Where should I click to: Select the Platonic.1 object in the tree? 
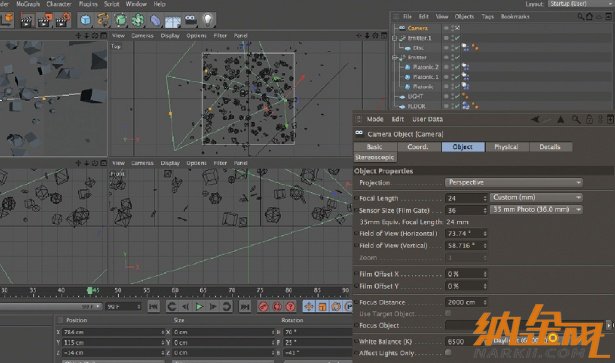click(426, 77)
